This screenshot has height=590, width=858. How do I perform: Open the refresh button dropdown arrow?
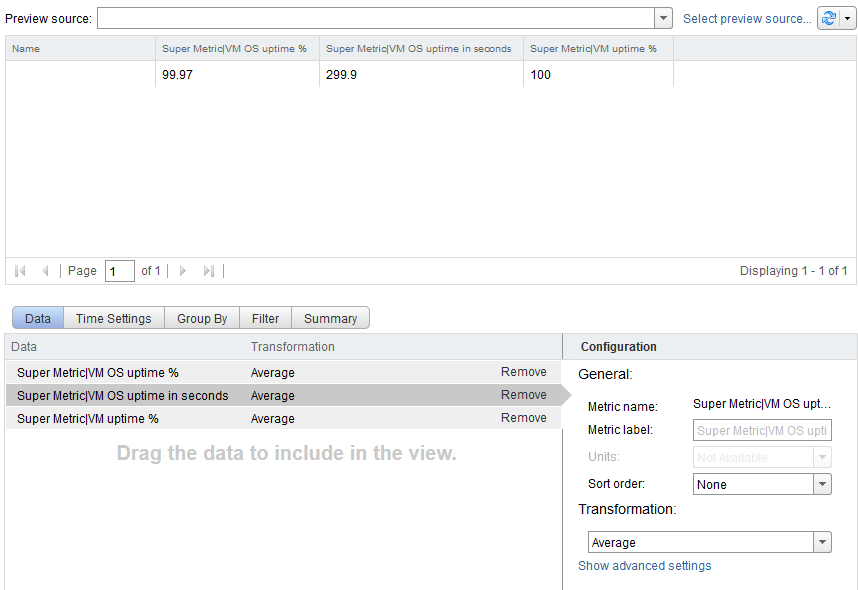pyautogui.click(x=848, y=19)
